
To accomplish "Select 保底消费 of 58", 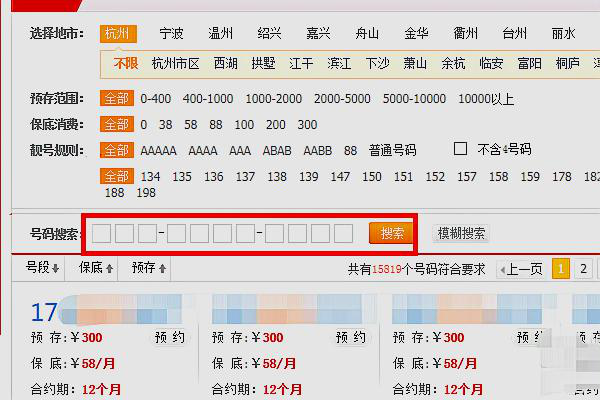I will pyautogui.click(x=166, y=125).
